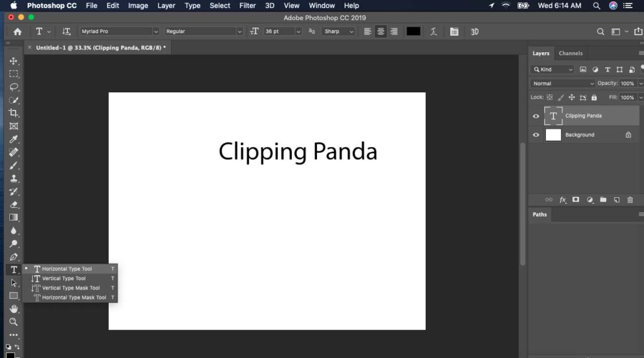Toggle left align text

click(367, 31)
